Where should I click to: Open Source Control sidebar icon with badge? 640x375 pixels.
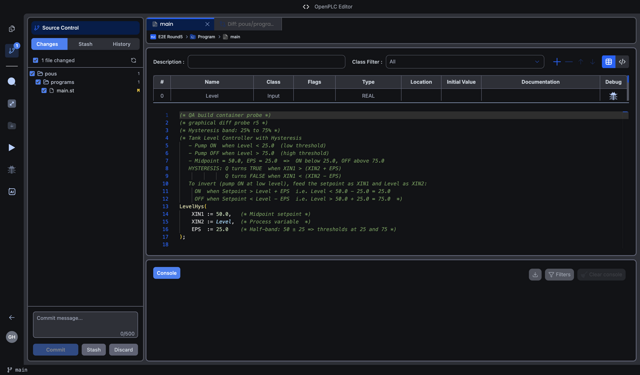[12, 51]
